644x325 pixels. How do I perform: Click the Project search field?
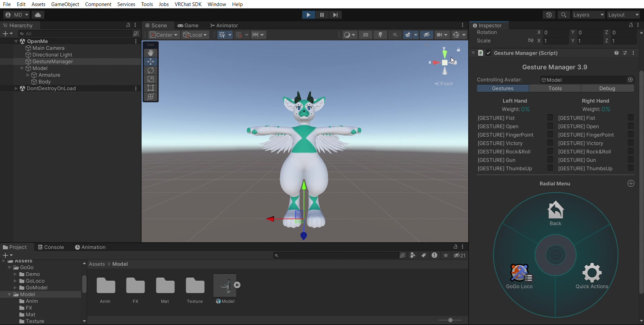pyautogui.click(x=336, y=256)
